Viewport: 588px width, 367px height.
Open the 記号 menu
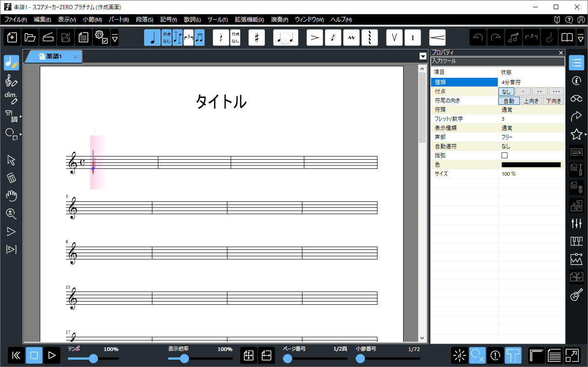point(168,20)
